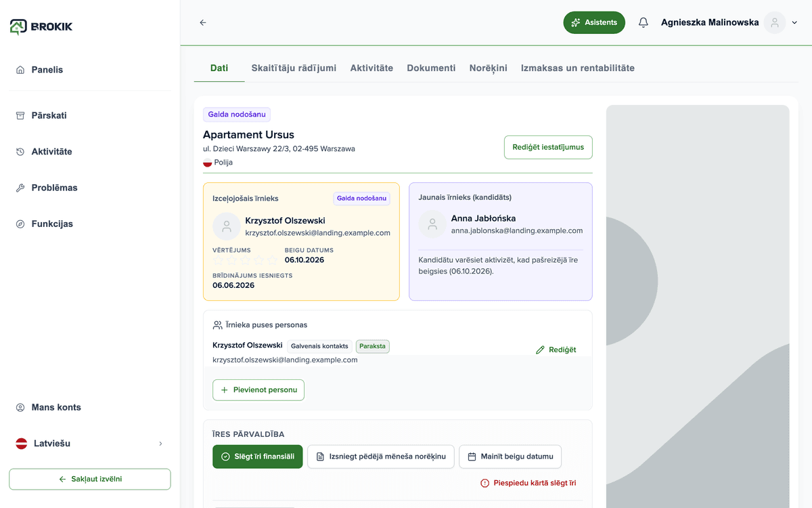The width and height of the screenshot is (812, 508).
Task: Click end date 06.10.2026 in tenant card
Action: pyautogui.click(x=304, y=260)
